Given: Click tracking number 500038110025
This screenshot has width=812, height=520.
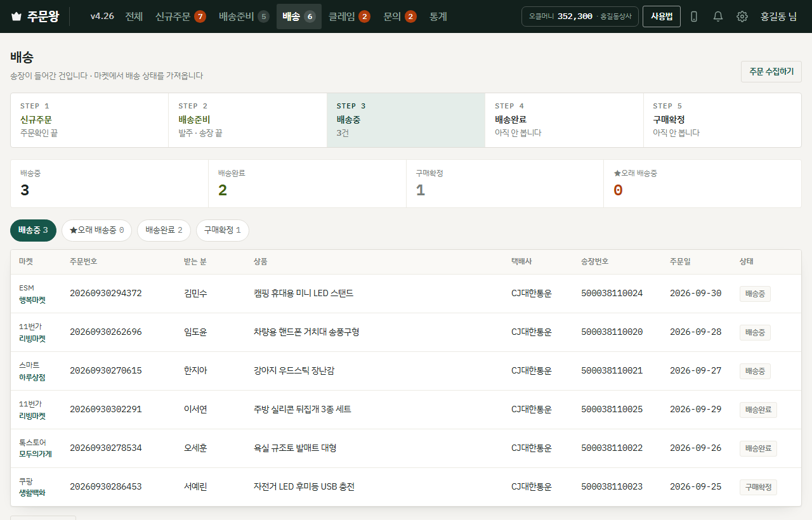Looking at the screenshot, I should (x=612, y=410).
